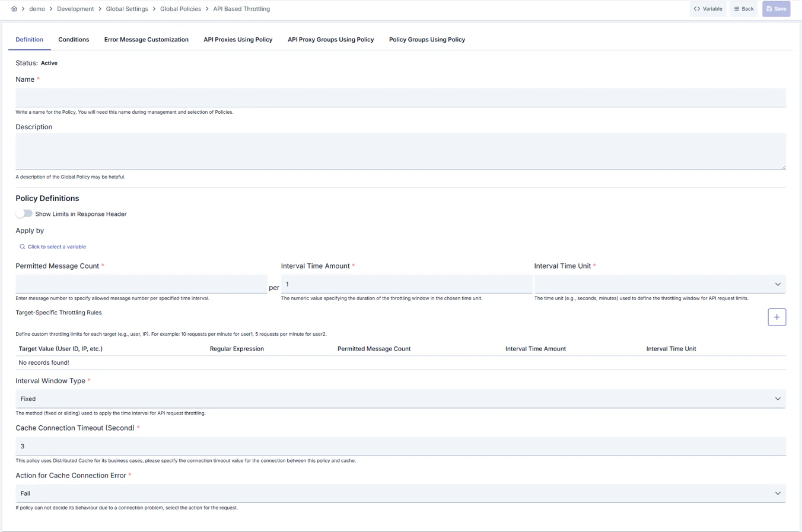Switch to the Conditions tab
The height and width of the screenshot is (532, 802).
click(x=74, y=39)
